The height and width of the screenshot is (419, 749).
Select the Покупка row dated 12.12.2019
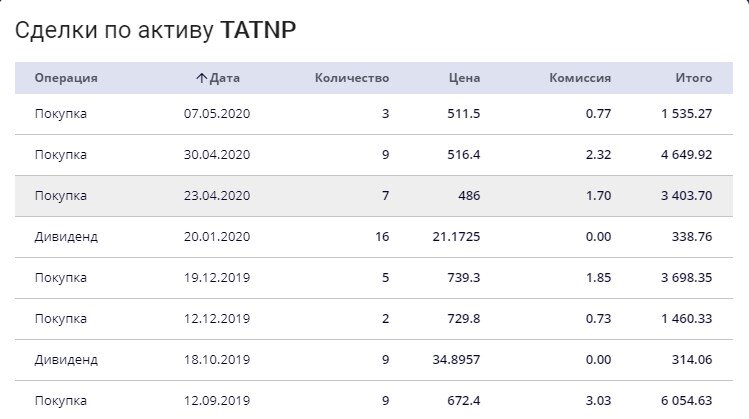point(374,319)
